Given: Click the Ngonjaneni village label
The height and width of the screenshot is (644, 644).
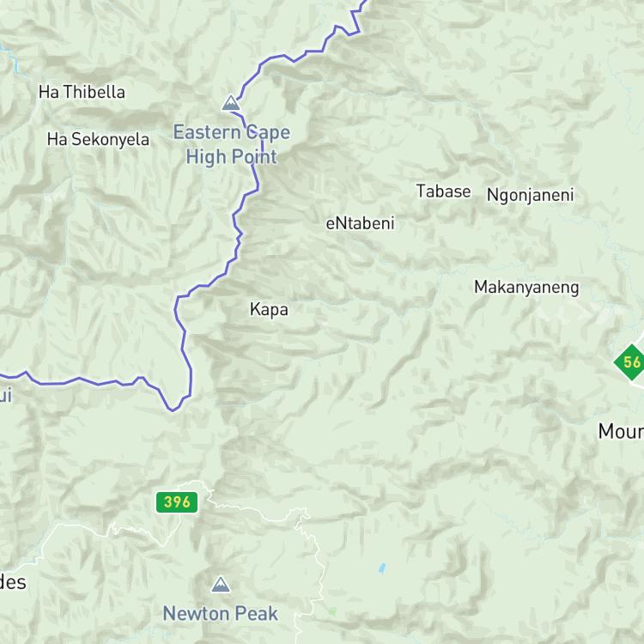Looking at the screenshot, I should click(531, 195).
